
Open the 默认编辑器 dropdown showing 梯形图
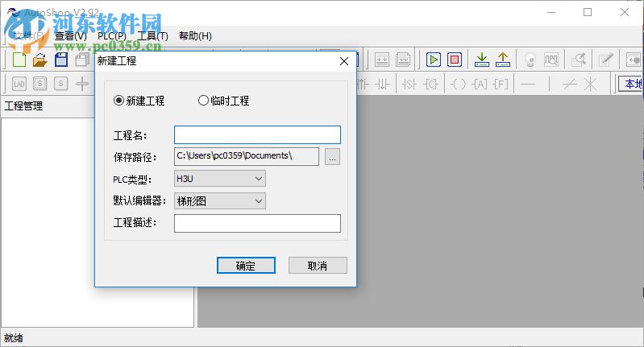click(x=220, y=201)
